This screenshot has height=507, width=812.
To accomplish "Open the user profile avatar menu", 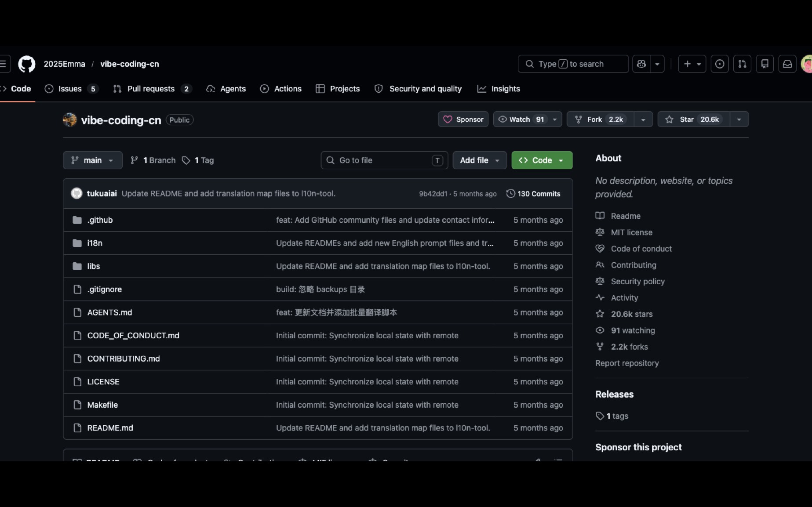I will pos(807,64).
